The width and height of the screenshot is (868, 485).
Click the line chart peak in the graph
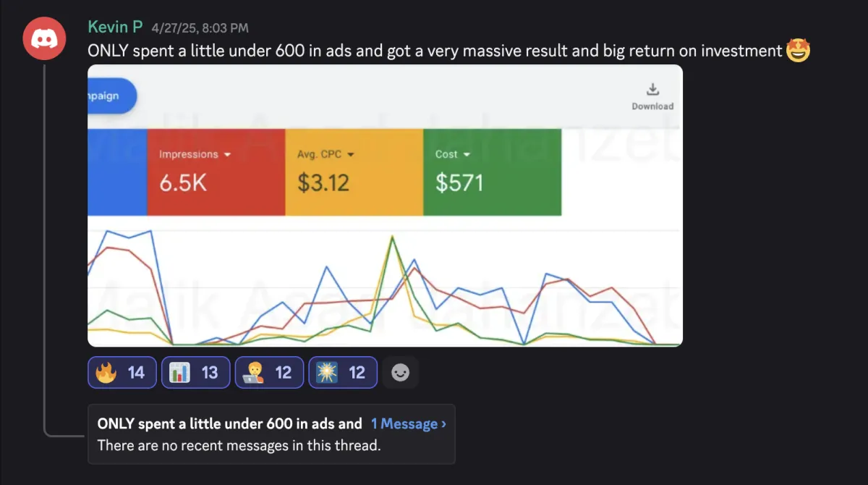pos(392,237)
